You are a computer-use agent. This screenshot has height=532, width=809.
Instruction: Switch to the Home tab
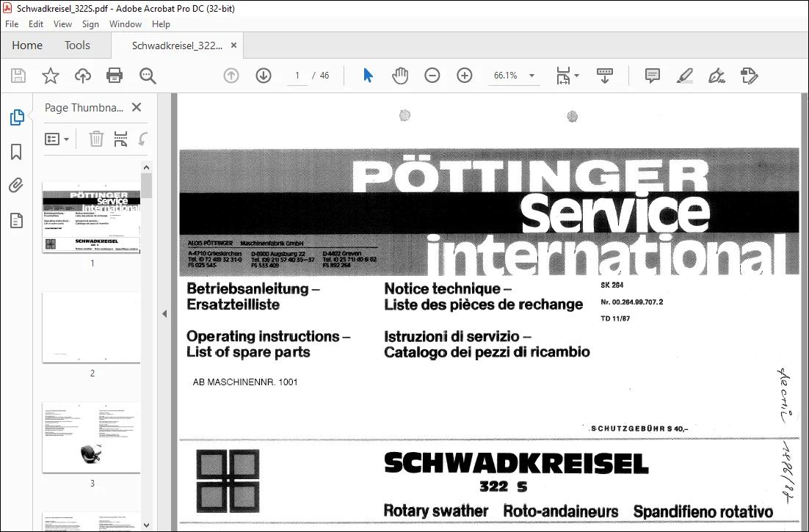[x=27, y=45]
